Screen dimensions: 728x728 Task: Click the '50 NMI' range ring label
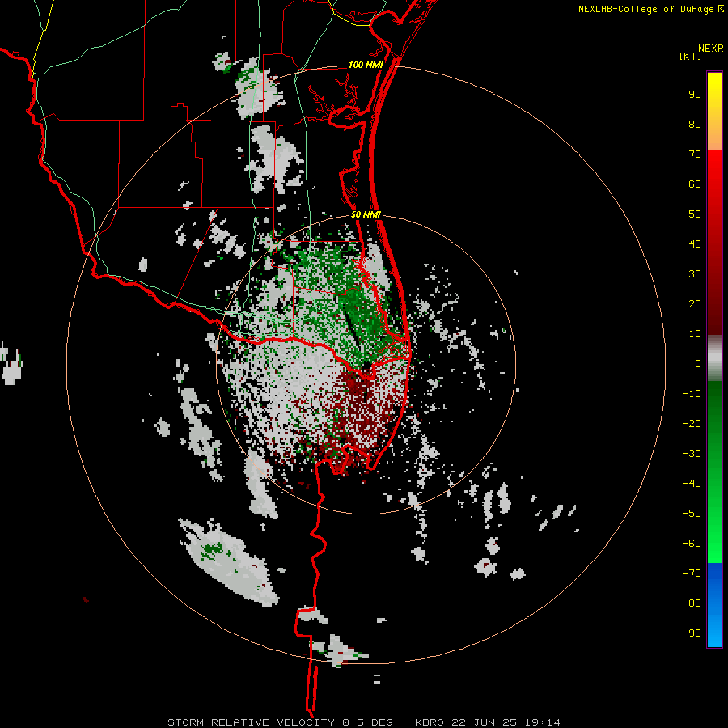coord(366,214)
